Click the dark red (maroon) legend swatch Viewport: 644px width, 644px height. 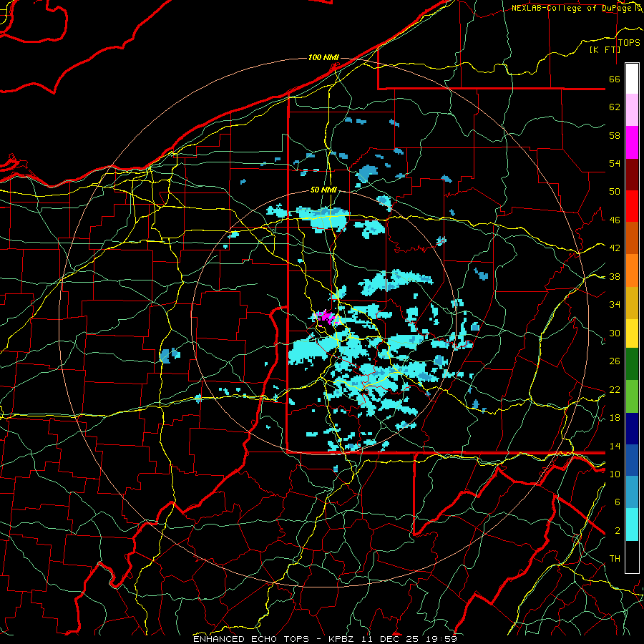pyautogui.click(x=632, y=175)
